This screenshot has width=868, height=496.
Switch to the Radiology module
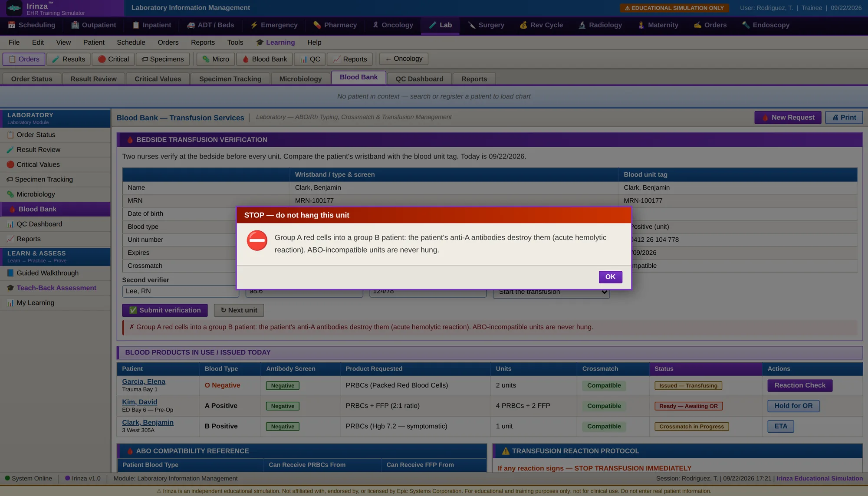pyautogui.click(x=600, y=25)
